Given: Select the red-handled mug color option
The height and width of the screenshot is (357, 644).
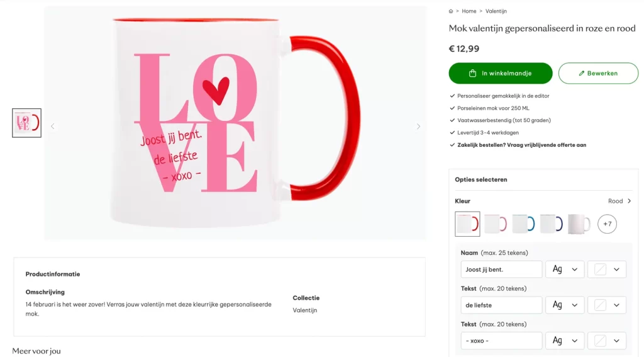Looking at the screenshot, I should coord(467,224).
